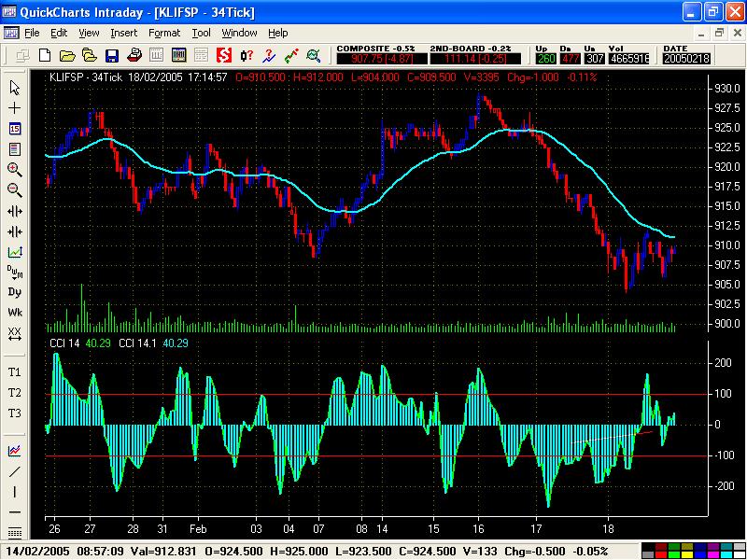Screen dimensions: 747x560
Task: Pick the cyan color swatch
Action: 726,554
